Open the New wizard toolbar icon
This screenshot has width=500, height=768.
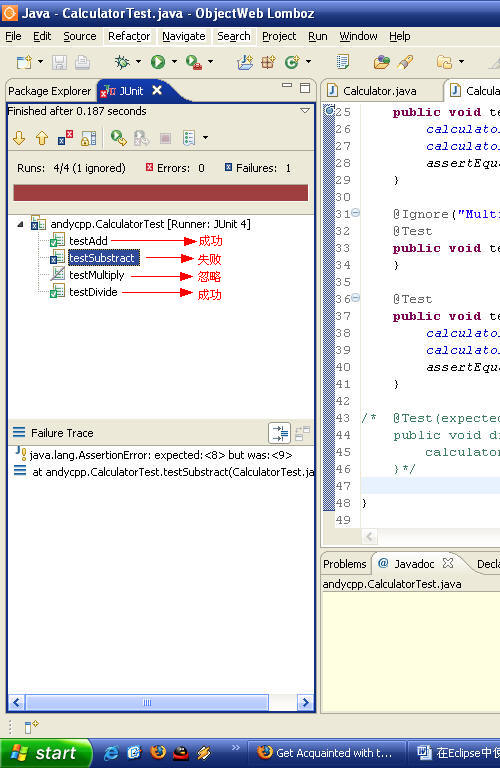[24, 62]
